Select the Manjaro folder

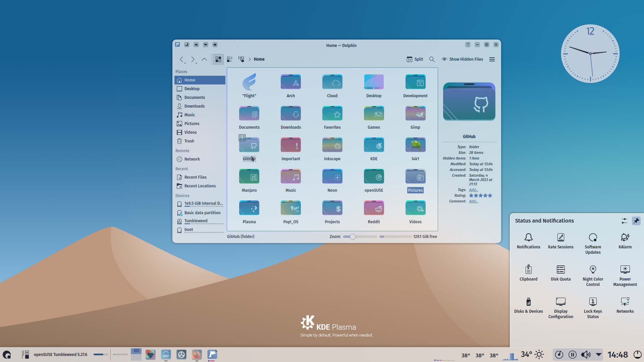click(x=249, y=180)
